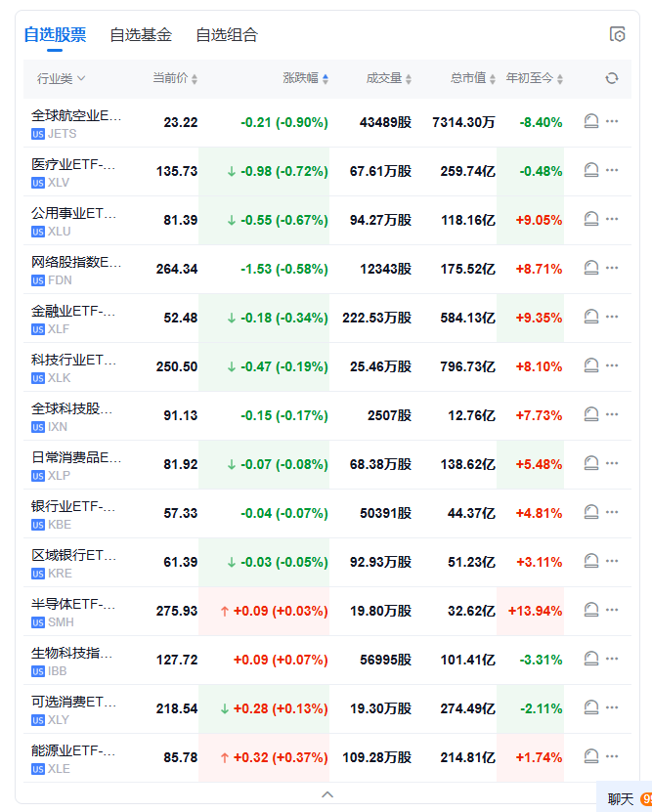The height and width of the screenshot is (812, 652).
Task: Set alert bell for XLF row
Action: (590, 317)
